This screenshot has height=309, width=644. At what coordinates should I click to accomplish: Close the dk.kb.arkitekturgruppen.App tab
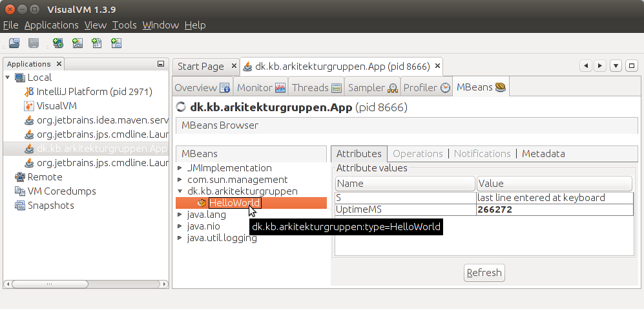[437, 66]
